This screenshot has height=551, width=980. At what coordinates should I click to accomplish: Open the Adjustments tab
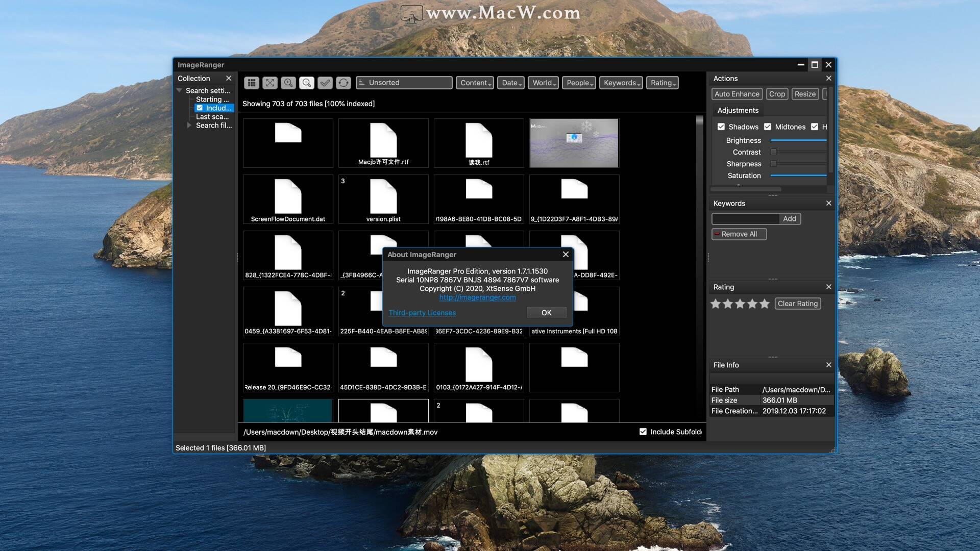(738, 110)
